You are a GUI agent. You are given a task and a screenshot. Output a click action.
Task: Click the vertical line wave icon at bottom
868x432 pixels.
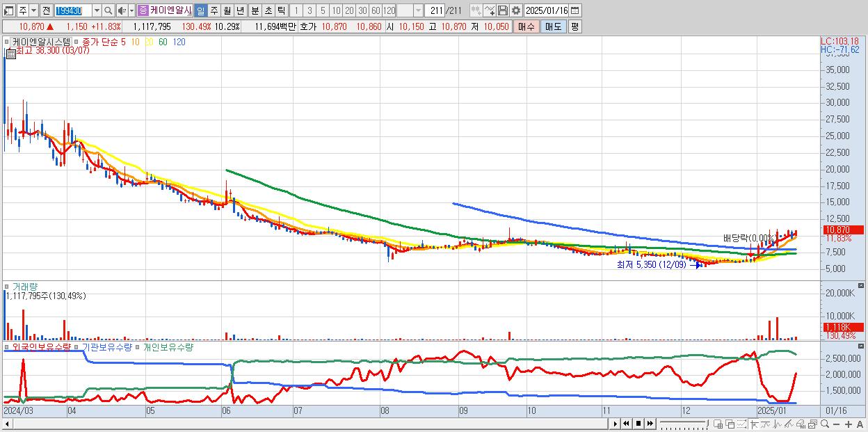[778, 424]
